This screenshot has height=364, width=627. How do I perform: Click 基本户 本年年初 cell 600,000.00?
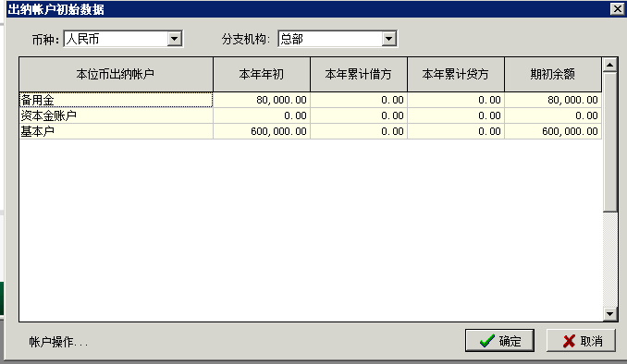[262, 131]
